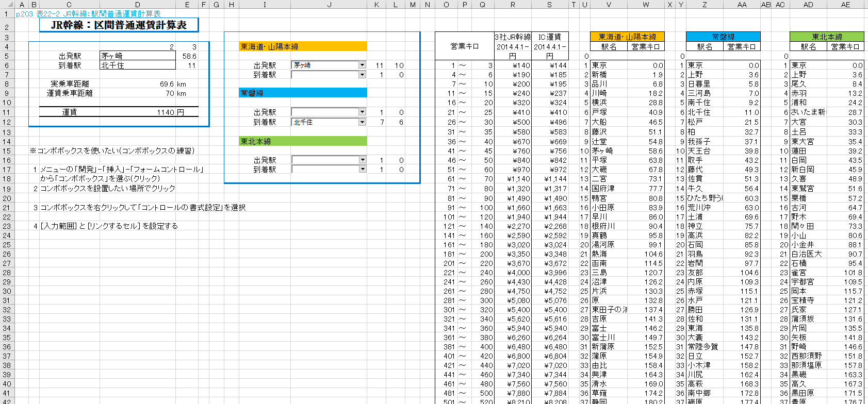Select the blue 常磐線 station table header

tap(723, 37)
